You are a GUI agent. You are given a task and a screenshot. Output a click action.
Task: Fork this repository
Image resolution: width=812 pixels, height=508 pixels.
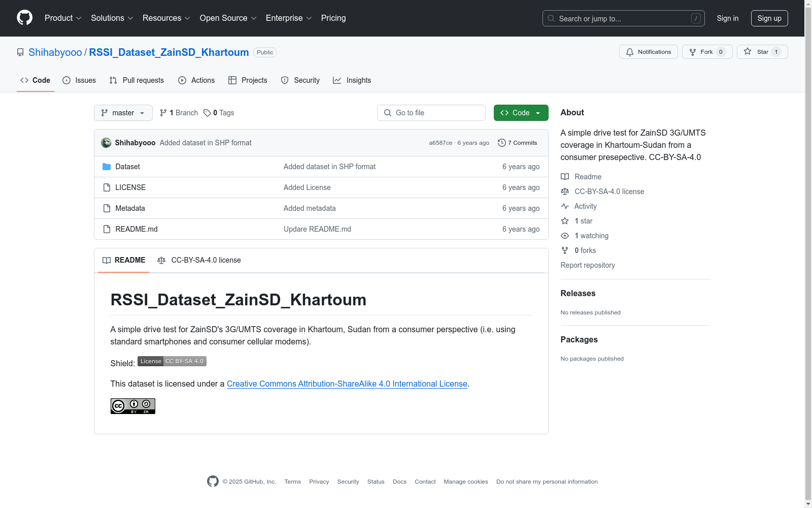707,52
